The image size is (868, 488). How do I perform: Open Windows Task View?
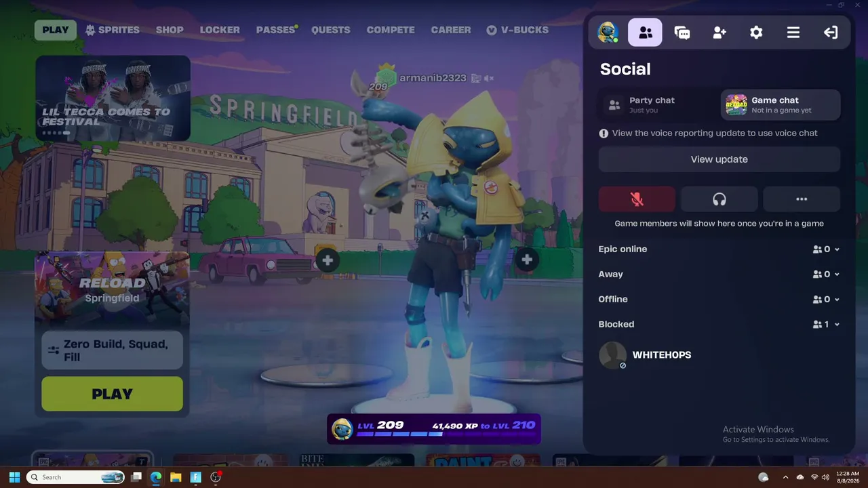(136, 477)
